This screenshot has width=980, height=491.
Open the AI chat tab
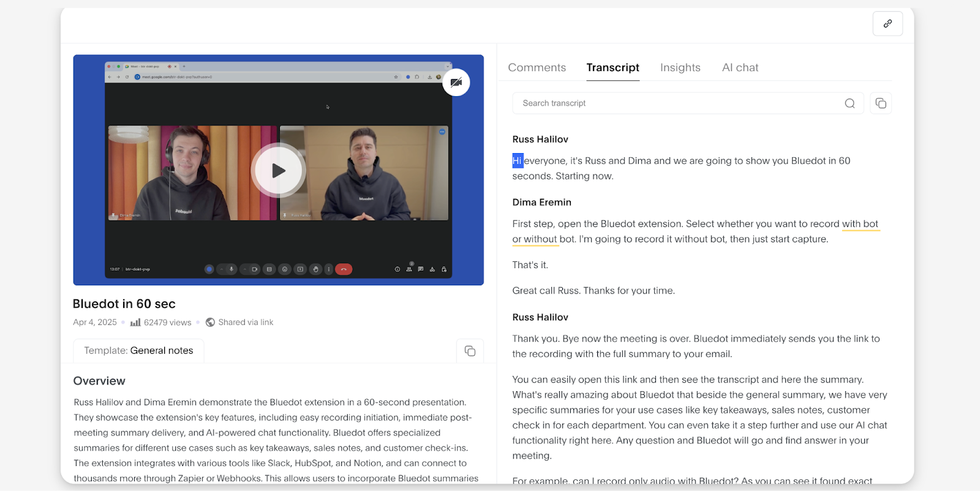point(740,67)
